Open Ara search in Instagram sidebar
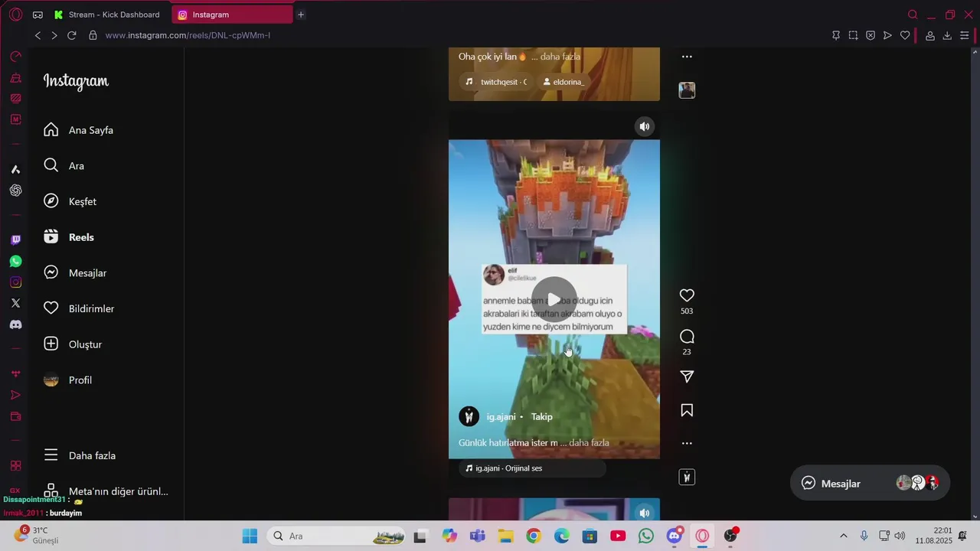Image resolution: width=980 pixels, height=551 pixels. click(x=64, y=165)
